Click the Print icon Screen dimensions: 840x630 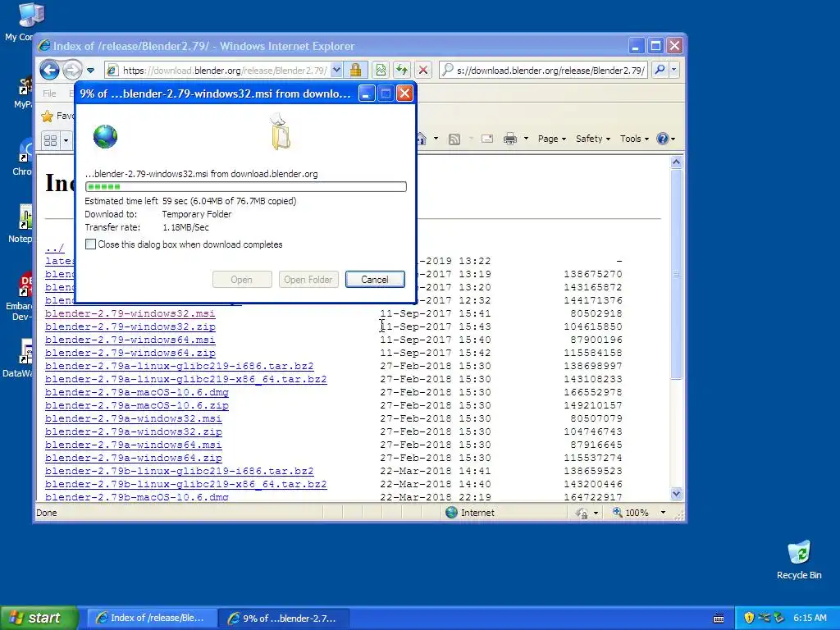[x=510, y=139]
